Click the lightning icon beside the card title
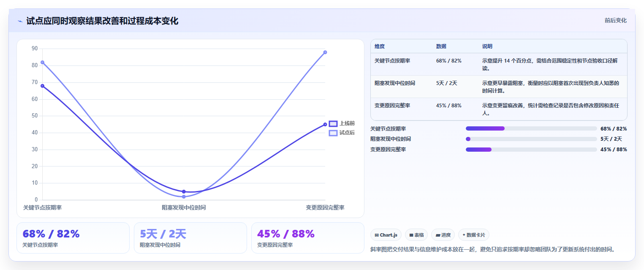 coord(20,21)
